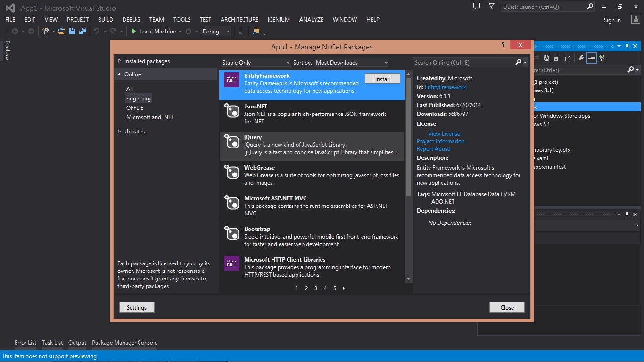This screenshot has height=362, width=644.
Task: Expand the Installed packages node
Action: pos(119,61)
